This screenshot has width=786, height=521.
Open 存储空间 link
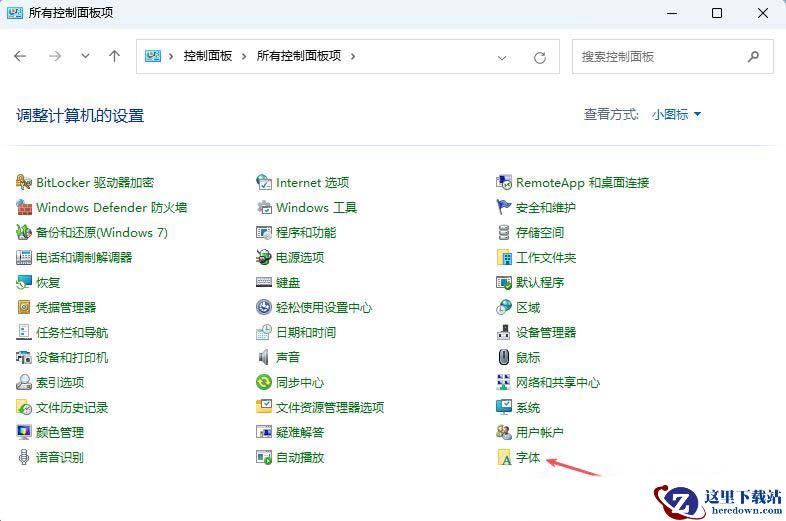pos(540,233)
